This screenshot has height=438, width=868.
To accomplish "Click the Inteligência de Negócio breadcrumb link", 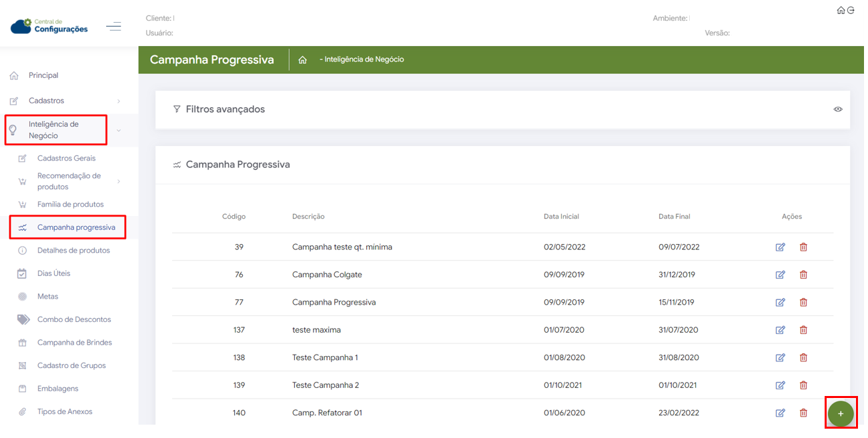I will [363, 60].
